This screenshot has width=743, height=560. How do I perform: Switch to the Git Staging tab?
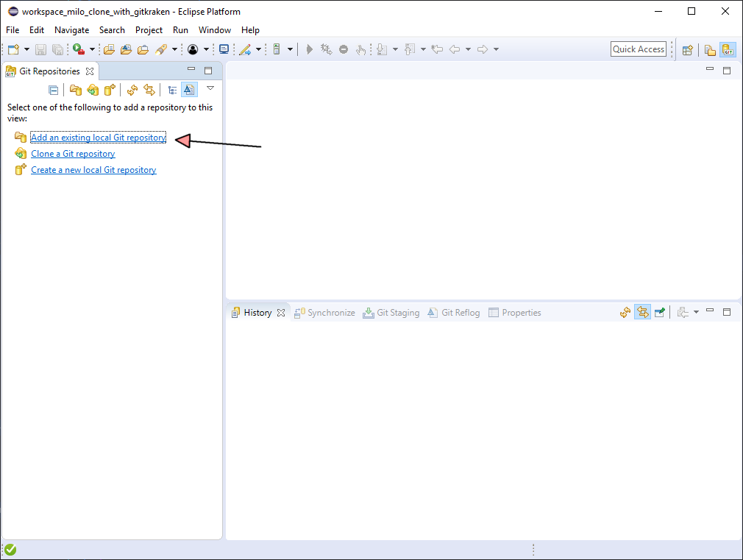(391, 313)
